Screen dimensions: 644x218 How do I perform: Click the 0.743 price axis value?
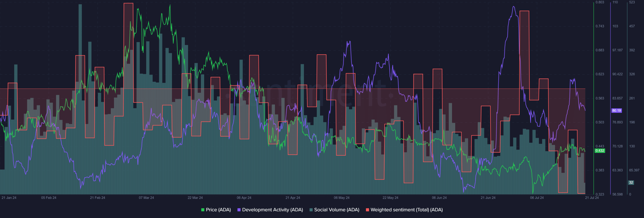pos(600,26)
